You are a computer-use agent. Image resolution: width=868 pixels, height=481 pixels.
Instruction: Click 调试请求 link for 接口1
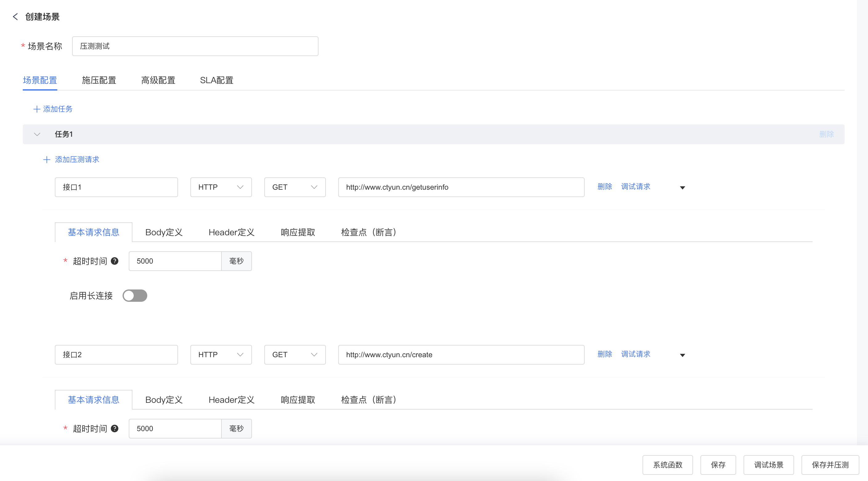point(635,187)
